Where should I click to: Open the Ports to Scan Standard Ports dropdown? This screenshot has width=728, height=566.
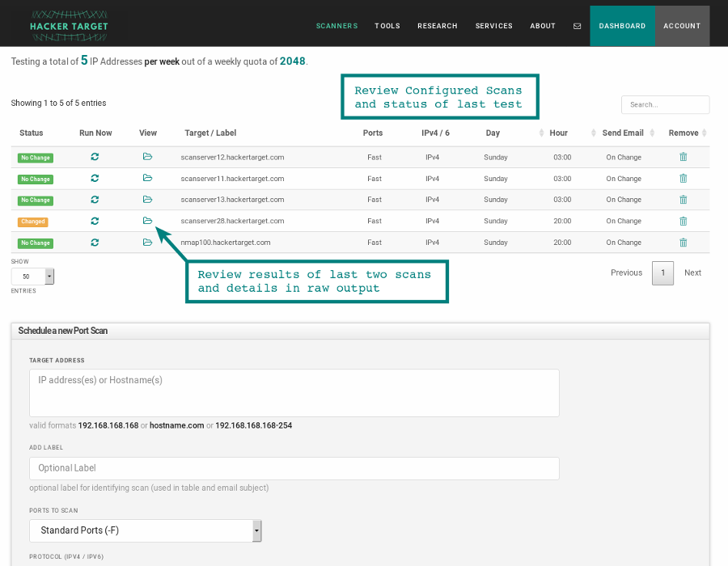coord(146,530)
